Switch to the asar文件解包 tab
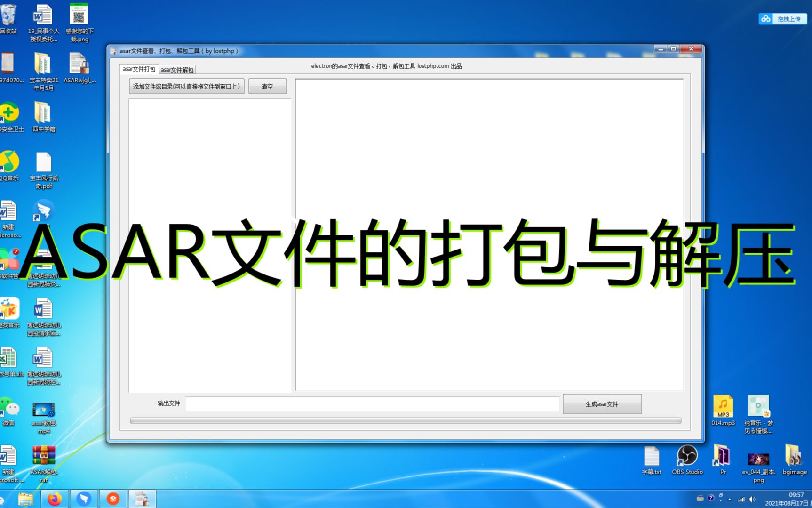Screen dimensions: 812x508 pyautogui.click(x=177, y=70)
